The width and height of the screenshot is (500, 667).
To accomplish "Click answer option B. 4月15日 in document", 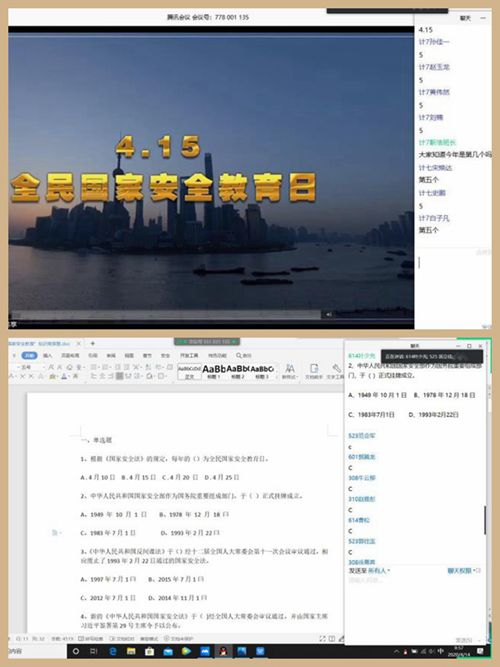I will pos(138,477).
